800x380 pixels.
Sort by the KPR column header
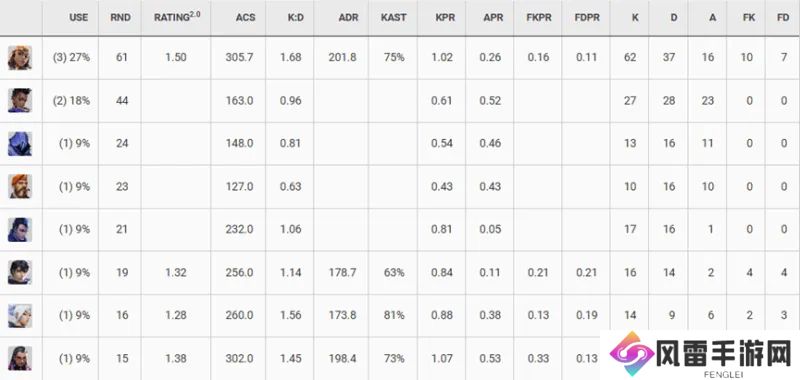[442, 18]
